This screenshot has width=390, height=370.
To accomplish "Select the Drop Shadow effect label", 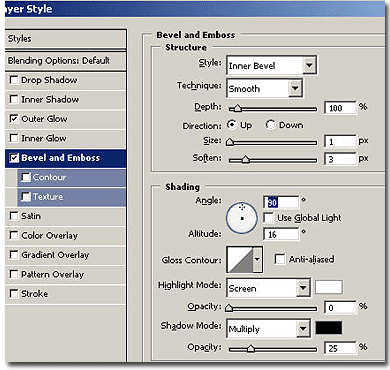I will [49, 80].
